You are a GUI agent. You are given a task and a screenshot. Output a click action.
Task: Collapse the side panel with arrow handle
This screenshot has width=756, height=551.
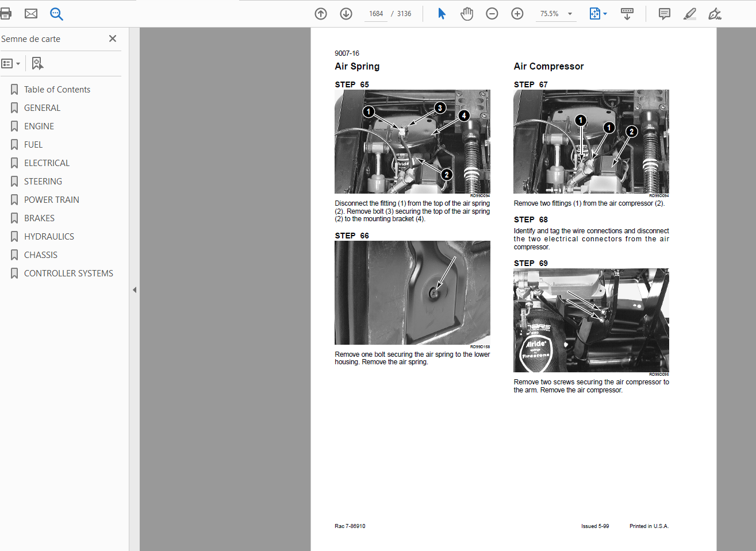(x=135, y=290)
